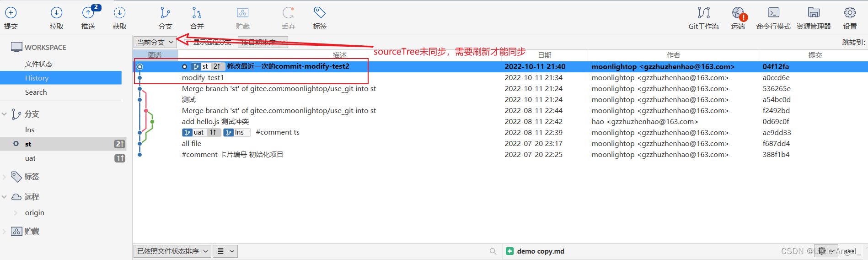Click the 标签 (Tag) toolbar icon

pos(320,13)
